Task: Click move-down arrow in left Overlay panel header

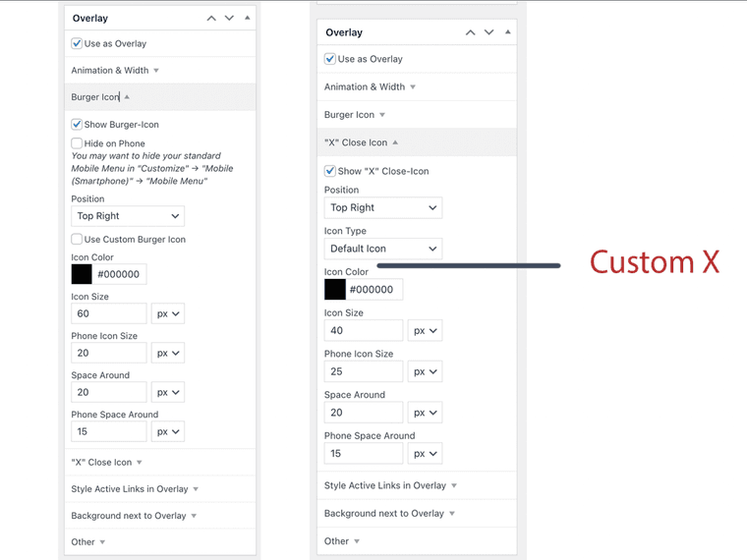Action: pos(229,18)
